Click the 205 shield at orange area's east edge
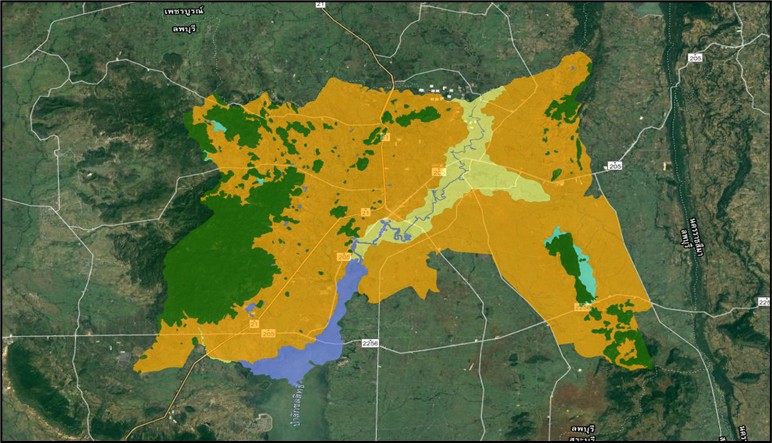The width and height of the screenshot is (772, 443). [613, 167]
